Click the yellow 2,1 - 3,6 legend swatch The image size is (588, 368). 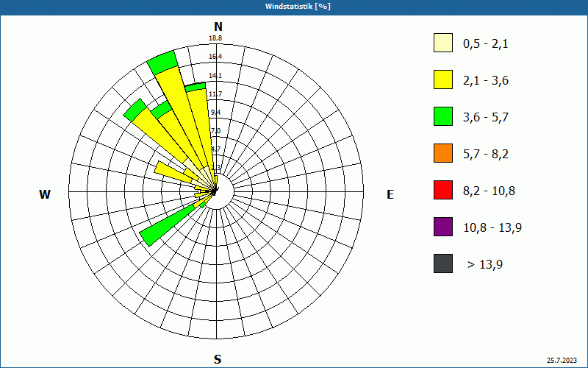(x=443, y=79)
